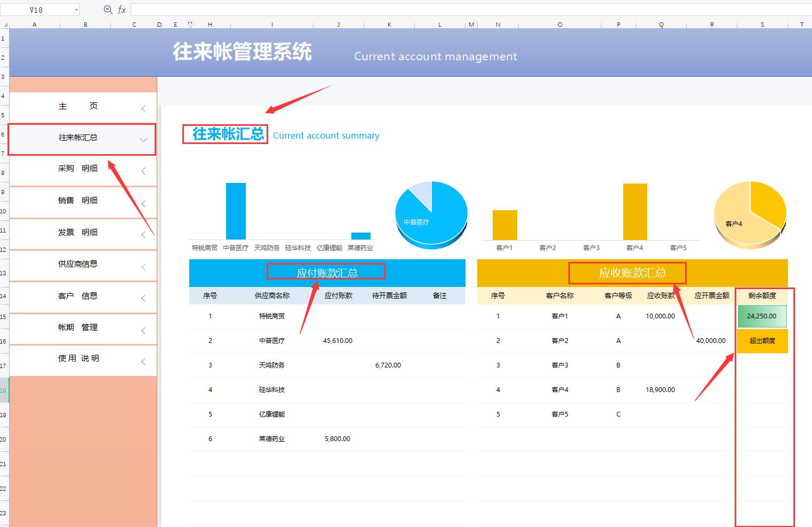
Task: Click the yellow 应收账款汇总 header banner
Action: pyautogui.click(x=628, y=273)
